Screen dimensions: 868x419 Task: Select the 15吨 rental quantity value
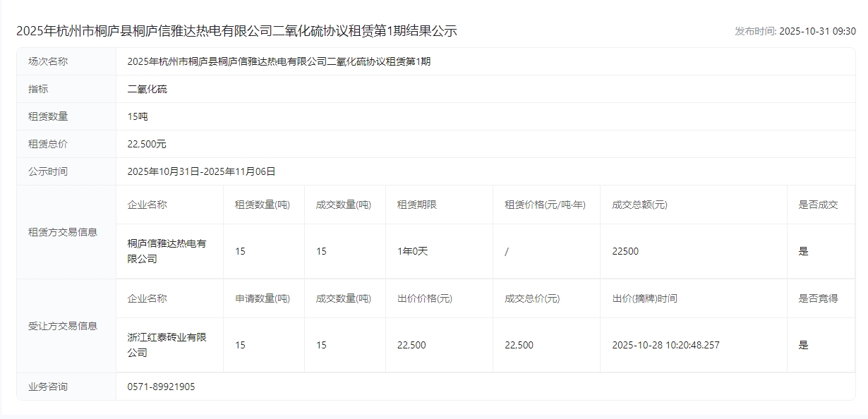(138, 116)
